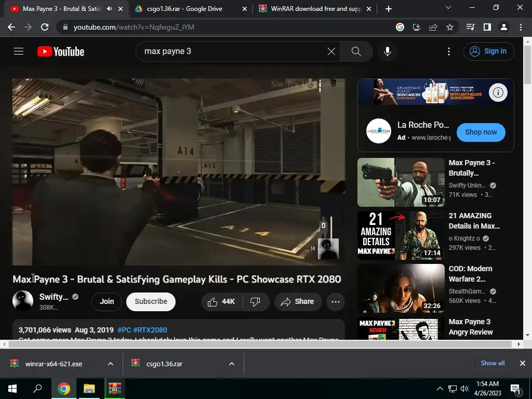Go to YouTube home via logo

tap(61, 51)
